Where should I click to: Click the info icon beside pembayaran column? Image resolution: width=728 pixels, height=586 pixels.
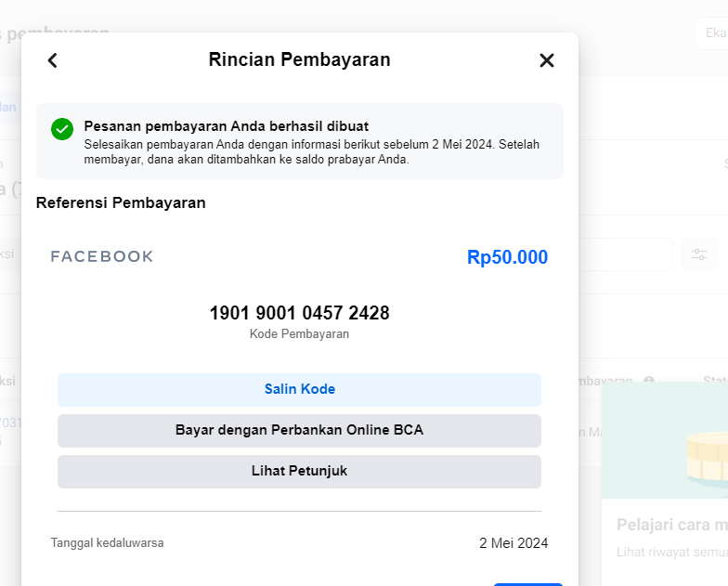[x=649, y=382]
